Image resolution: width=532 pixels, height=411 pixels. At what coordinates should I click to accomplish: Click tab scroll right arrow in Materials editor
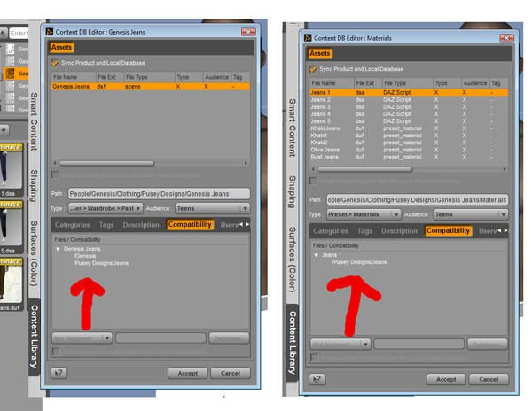pos(506,230)
